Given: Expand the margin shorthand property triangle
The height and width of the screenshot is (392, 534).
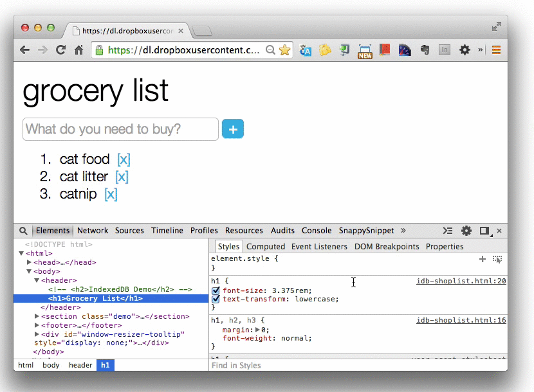Looking at the screenshot, I should 257,330.
